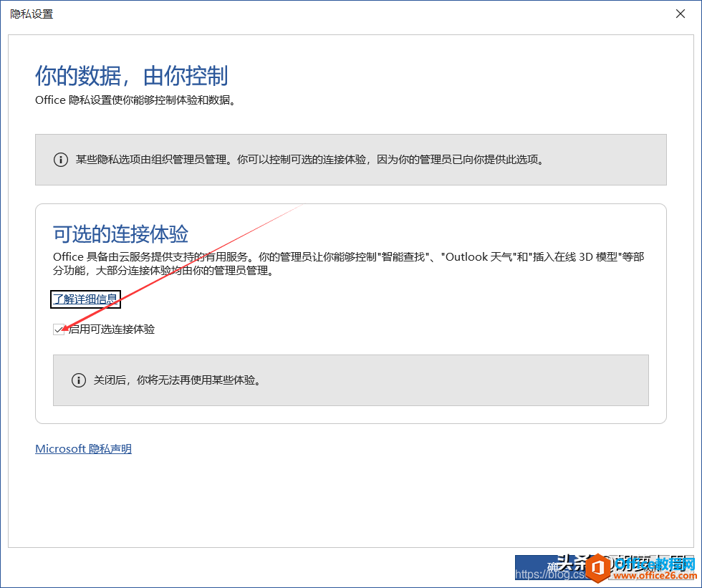This screenshot has height=588, width=702.
Task: Click the info icon in the admin notice banner
Action: (61, 160)
